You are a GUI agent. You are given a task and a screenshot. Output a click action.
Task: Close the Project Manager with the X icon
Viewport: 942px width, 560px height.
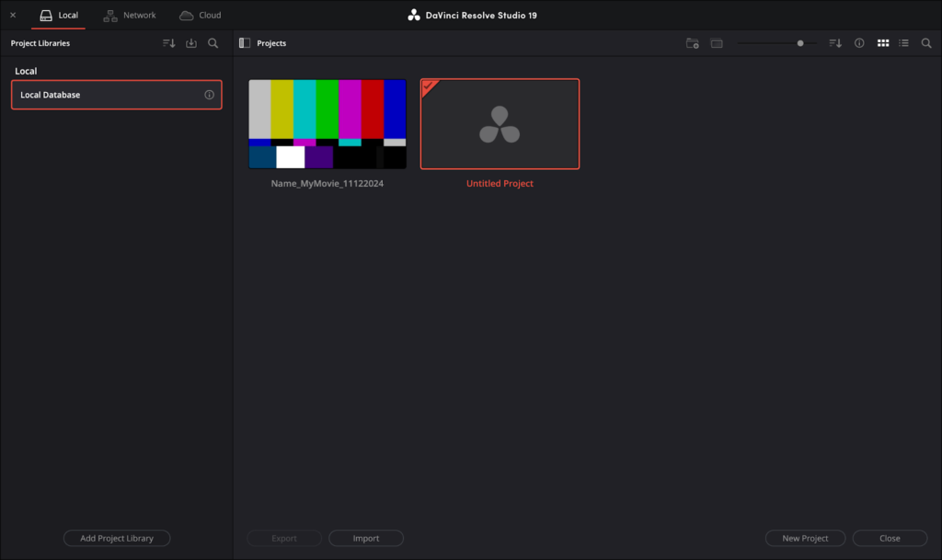point(13,16)
